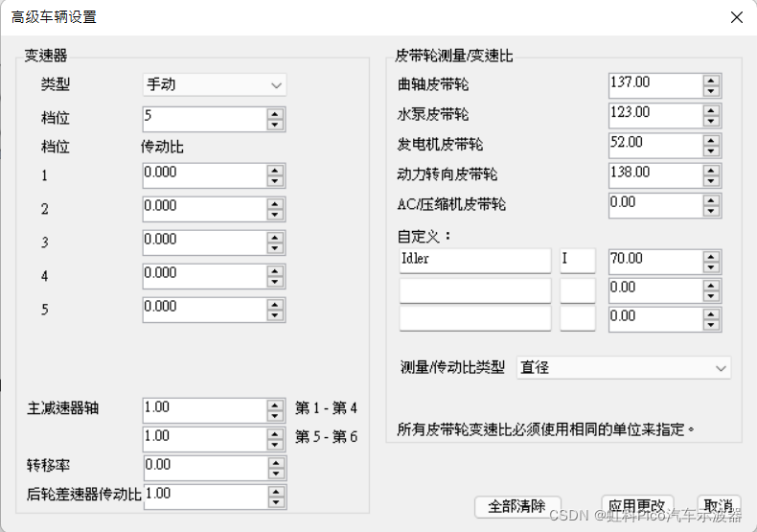
Task: Increase 后轮差速器传动比 value
Action: (x=276, y=492)
